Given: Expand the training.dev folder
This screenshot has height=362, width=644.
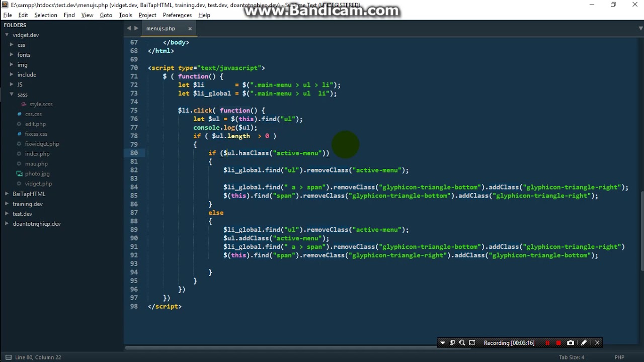Looking at the screenshot, I should point(7,204).
